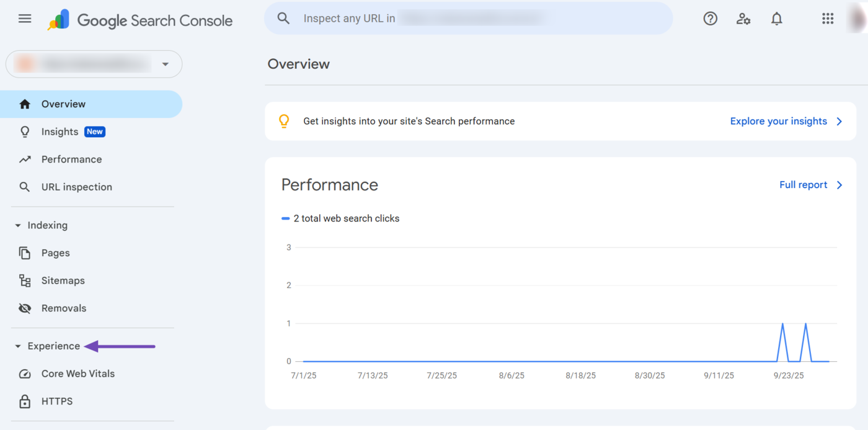Click the Help question mark icon
Screen dimensions: 868x430
click(x=710, y=19)
